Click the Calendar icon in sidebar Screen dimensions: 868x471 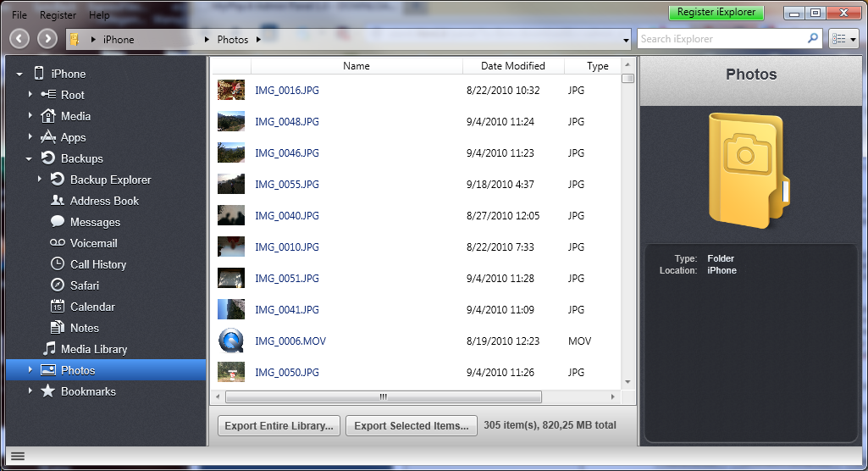pos(58,306)
